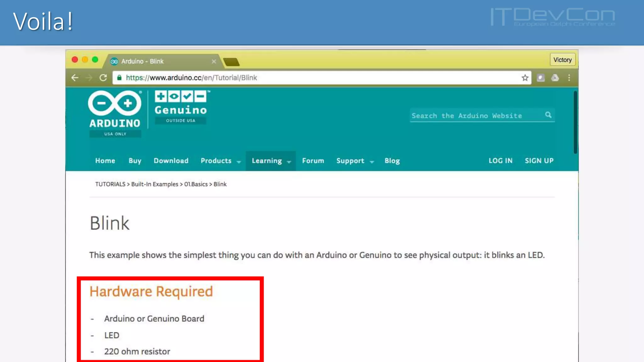The image size is (644, 362).
Task: Open a new browser tab
Action: [x=231, y=62]
